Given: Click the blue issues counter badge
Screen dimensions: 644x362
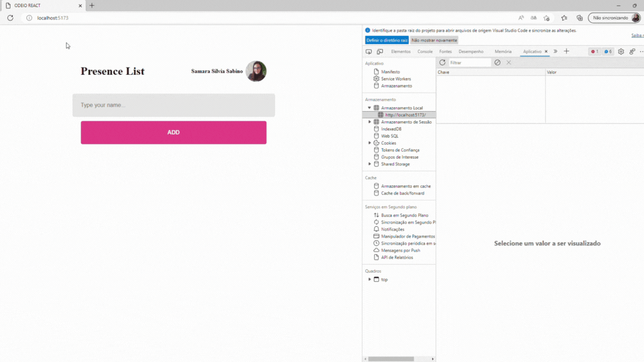Looking at the screenshot, I should click(607, 51).
